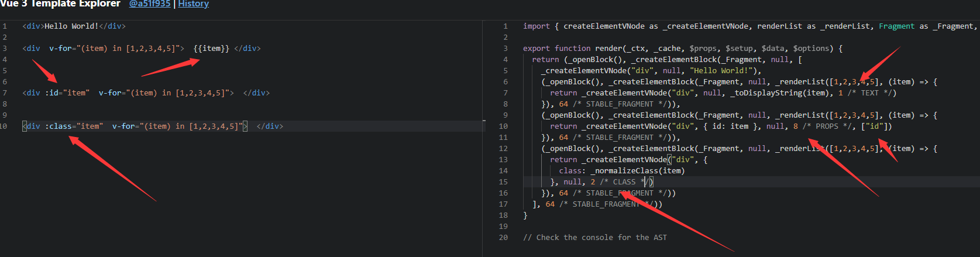This screenshot has height=257, width=980.
Task: Click the /* TEXT */ patch flag comment
Action: [x=869, y=93]
